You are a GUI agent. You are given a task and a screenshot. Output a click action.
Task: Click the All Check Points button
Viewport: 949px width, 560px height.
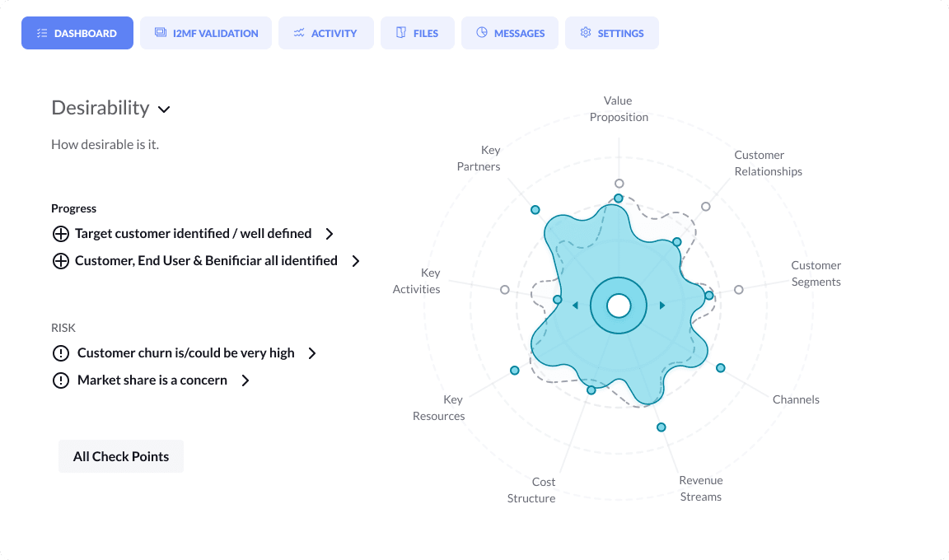[121, 456]
